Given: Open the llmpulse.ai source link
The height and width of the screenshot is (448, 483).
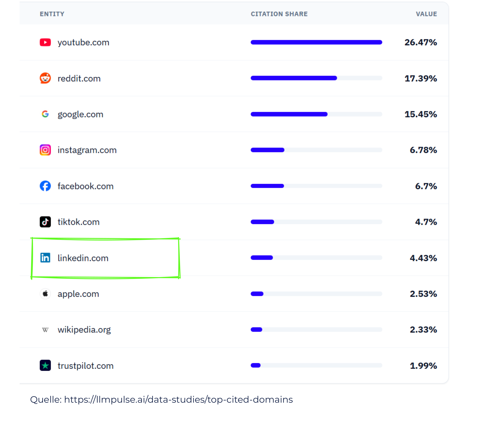Looking at the screenshot, I should 178,399.
